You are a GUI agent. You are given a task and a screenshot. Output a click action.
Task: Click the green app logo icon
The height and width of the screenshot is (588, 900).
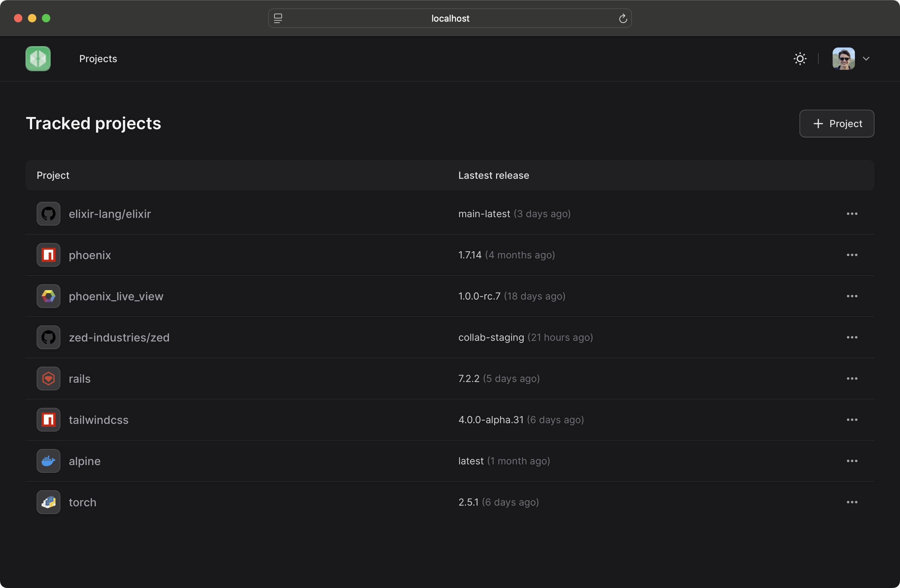(x=37, y=58)
